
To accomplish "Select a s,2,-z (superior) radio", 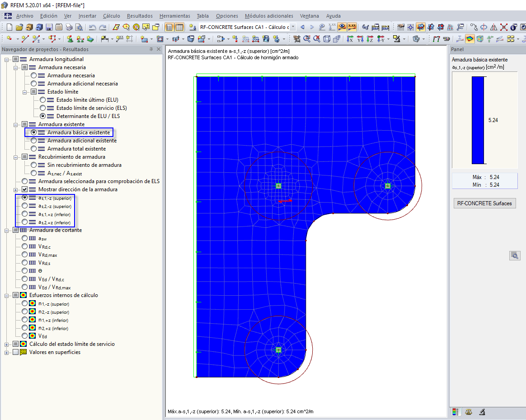I will coord(24,206).
